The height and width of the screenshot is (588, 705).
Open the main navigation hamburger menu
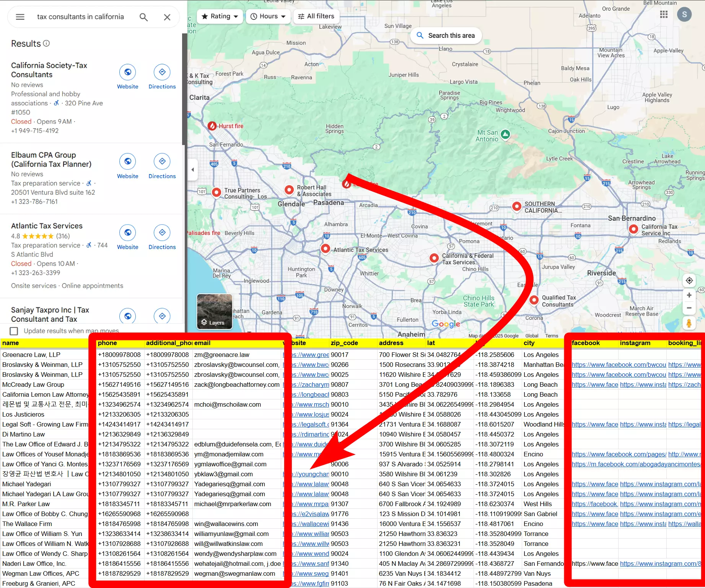(20, 17)
